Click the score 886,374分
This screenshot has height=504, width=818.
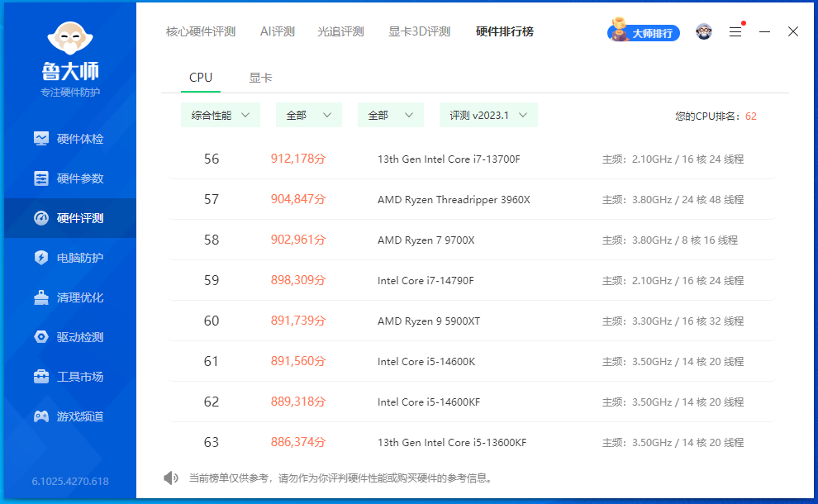(x=298, y=442)
